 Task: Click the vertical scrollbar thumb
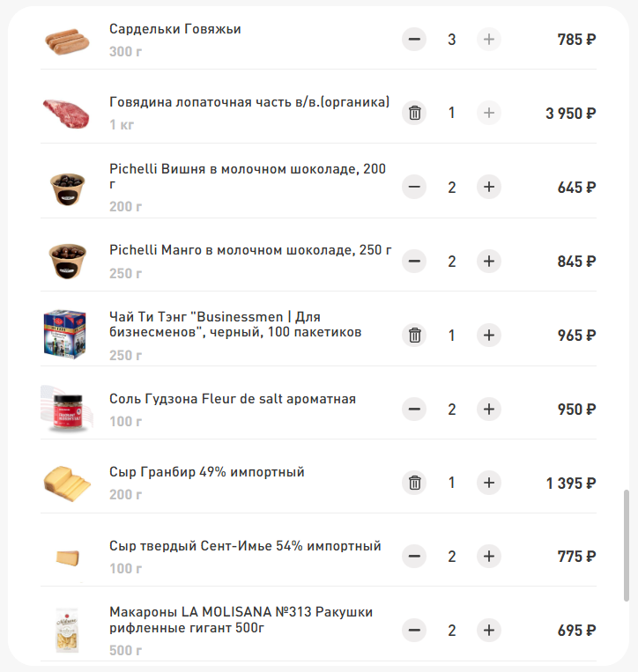627,545
